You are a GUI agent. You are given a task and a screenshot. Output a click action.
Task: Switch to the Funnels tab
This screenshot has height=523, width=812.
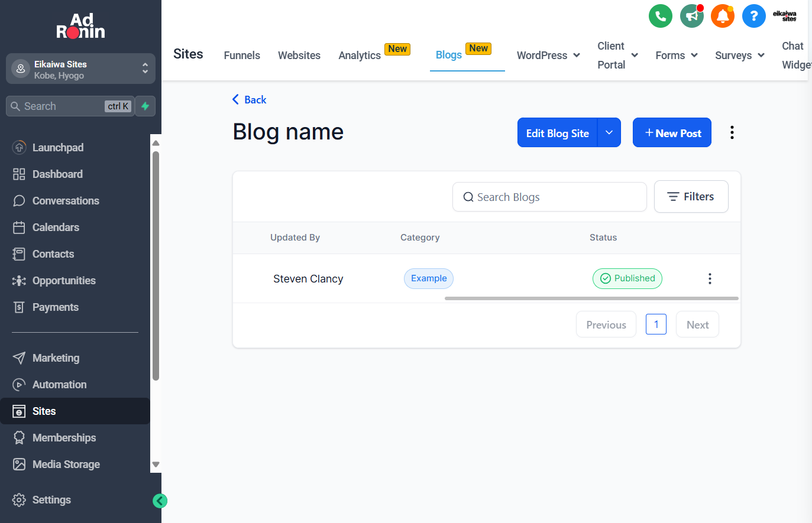click(x=242, y=56)
